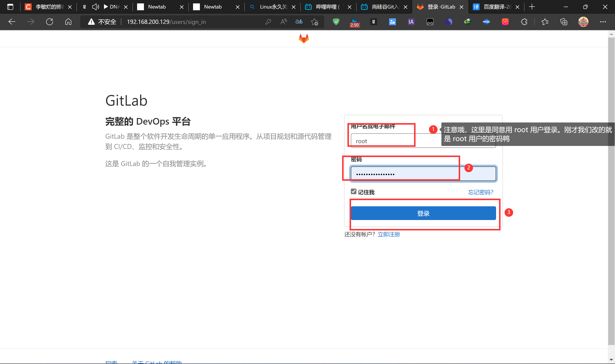The image size is (615, 364).
Task: Open the MAGIC blue circle extension
Action: coord(486,22)
